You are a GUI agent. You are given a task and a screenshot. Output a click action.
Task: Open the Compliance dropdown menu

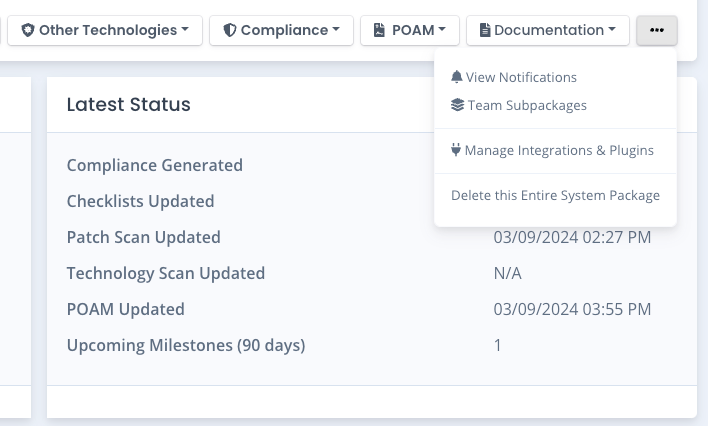(281, 30)
